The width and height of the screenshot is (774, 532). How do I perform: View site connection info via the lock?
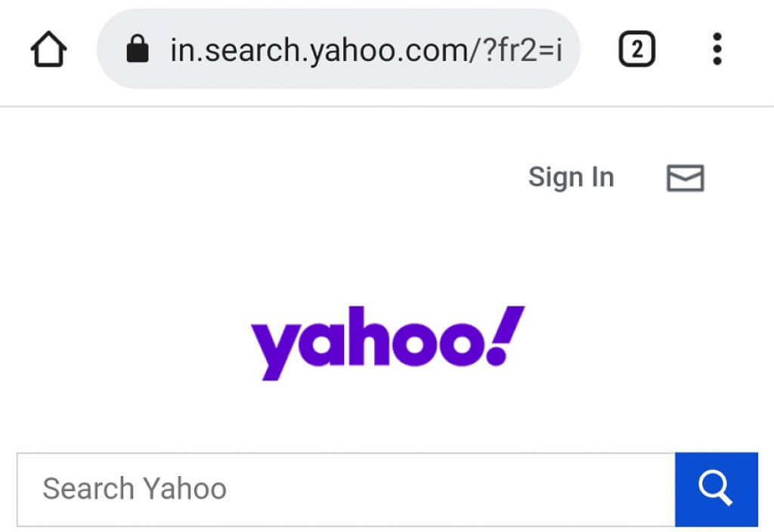(138, 51)
